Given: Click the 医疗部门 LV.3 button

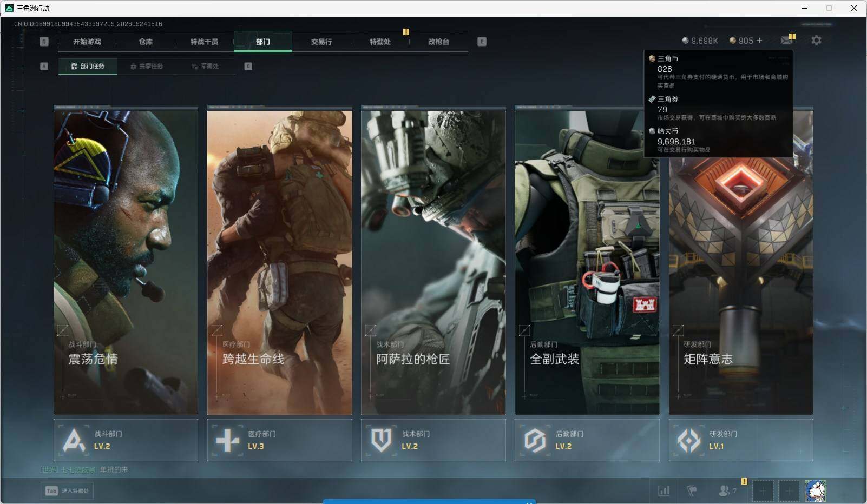Looking at the screenshot, I should tap(280, 440).
